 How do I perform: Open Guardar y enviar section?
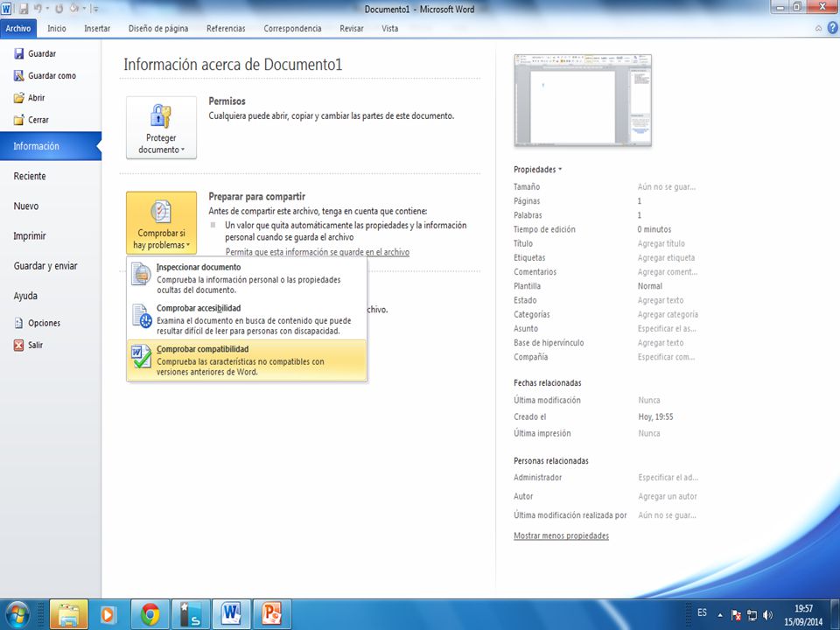(x=51, y=266)
